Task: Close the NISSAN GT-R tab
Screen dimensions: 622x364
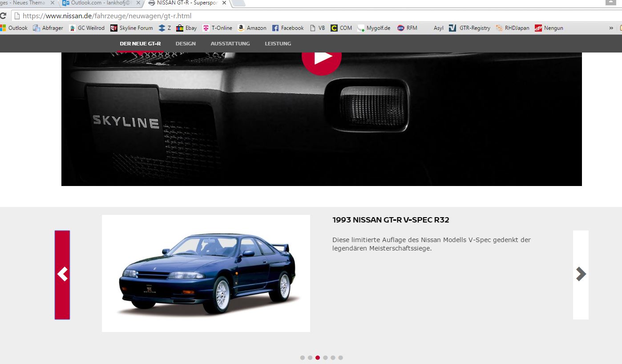Action: (x=224, y=3)
